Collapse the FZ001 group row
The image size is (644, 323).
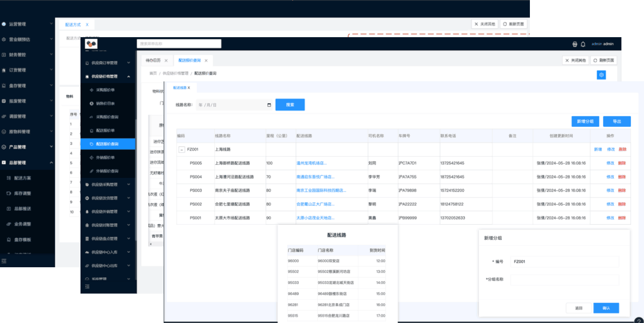point(181,150)
